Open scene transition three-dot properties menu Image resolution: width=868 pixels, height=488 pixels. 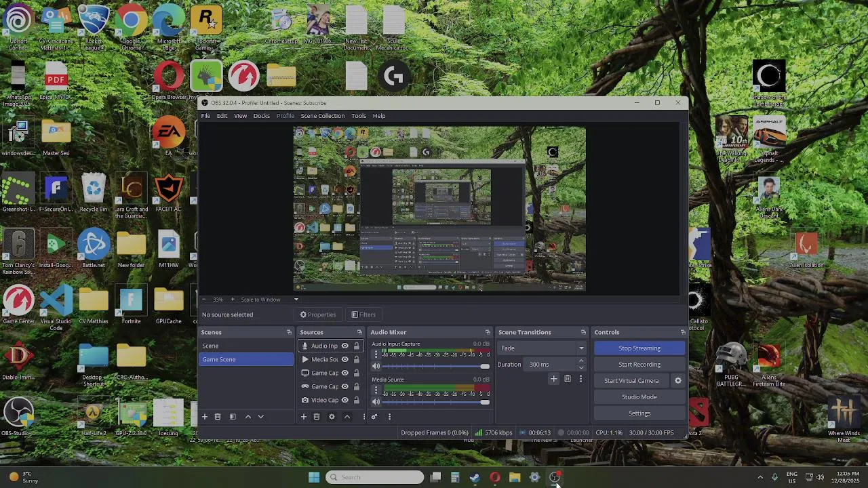(580, 379)
